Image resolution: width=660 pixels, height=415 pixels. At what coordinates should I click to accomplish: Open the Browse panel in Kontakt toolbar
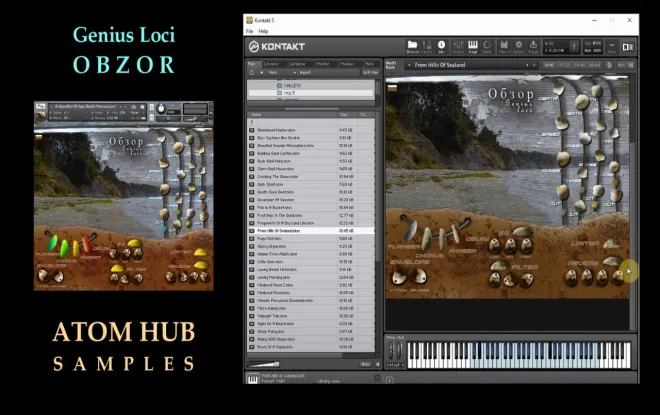click(412, 47)
